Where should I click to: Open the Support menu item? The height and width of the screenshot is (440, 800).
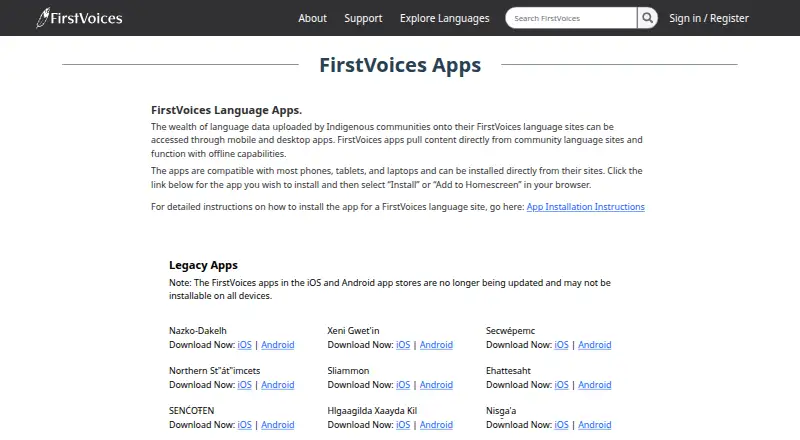(363, 18)
